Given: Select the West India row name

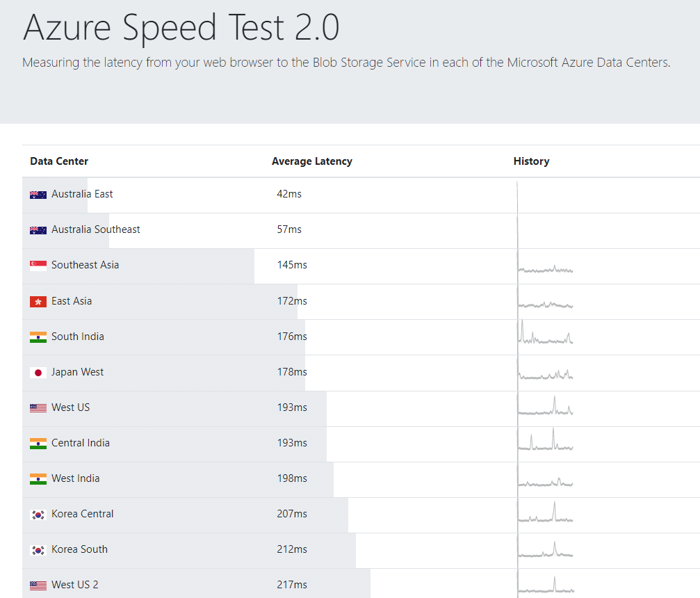Looking at the screenshot, I should pos(76,478).
